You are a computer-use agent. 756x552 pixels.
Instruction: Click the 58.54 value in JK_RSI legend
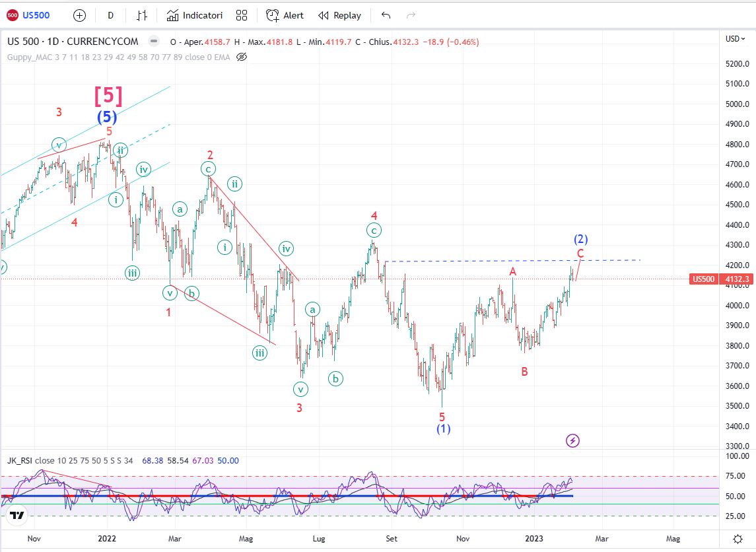click(178, 460)
